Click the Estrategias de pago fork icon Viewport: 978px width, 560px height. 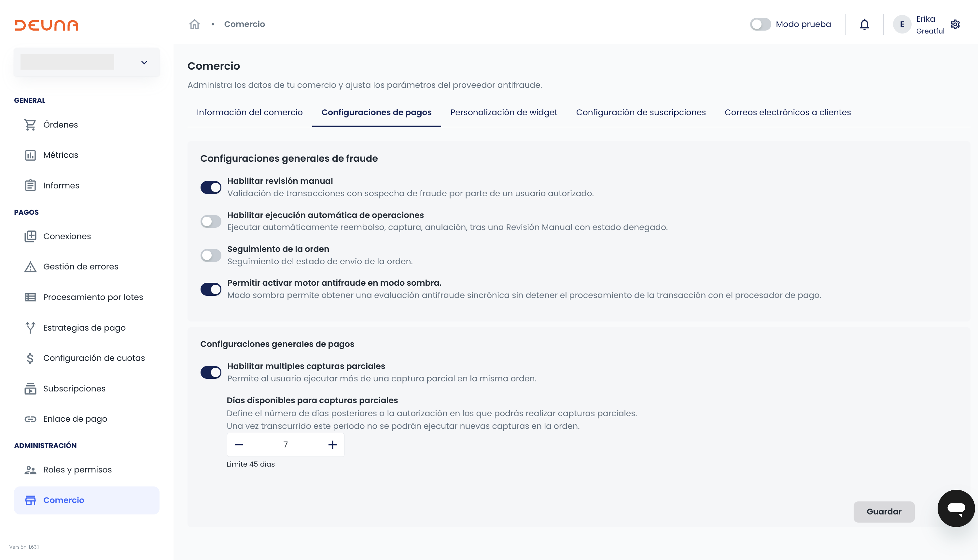30,328
